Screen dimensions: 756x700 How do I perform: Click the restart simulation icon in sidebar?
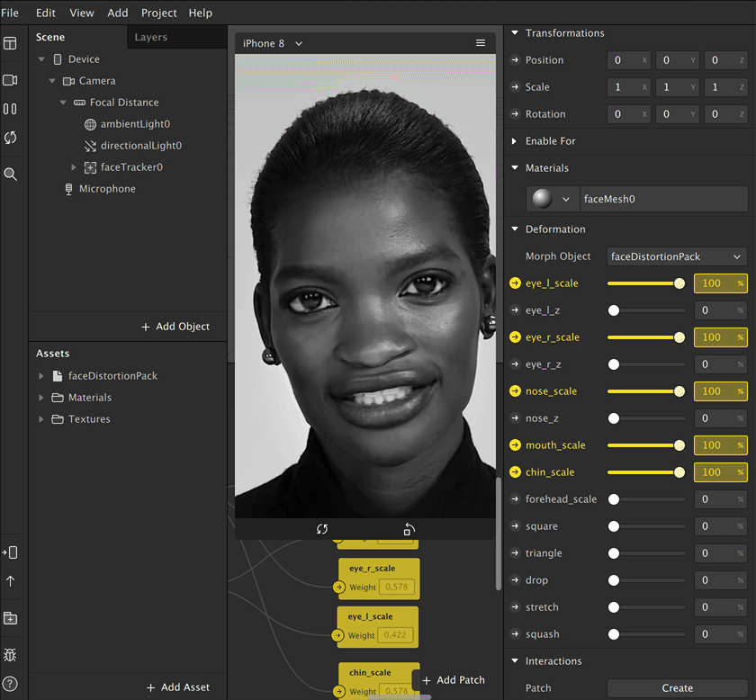point(12,138)
